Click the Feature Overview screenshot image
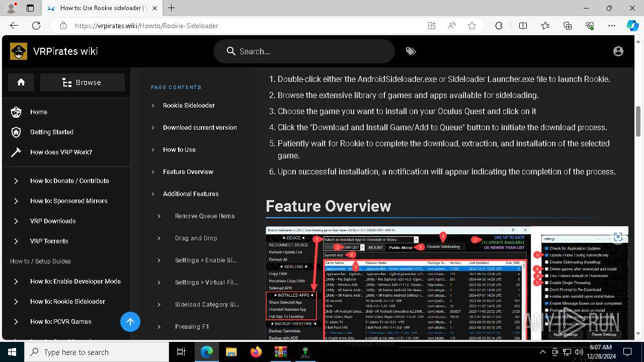Image resolution: width=644 pixels, height=362 pixels. (x=447, y=283)
